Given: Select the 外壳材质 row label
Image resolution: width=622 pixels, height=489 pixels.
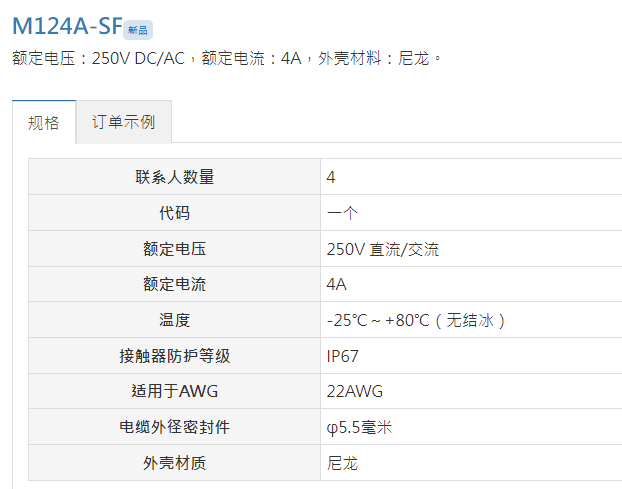Looking at the screenshot, I should click(x=175, y=462).
